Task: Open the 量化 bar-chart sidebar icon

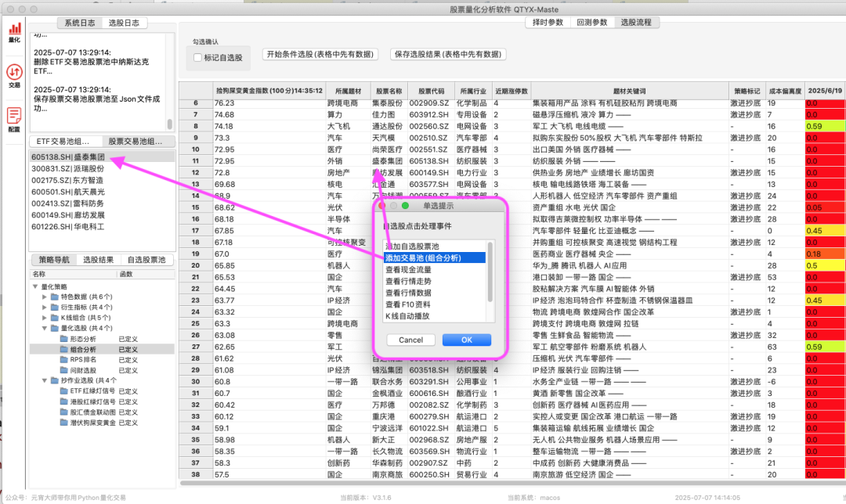Action: pos(15,32)
